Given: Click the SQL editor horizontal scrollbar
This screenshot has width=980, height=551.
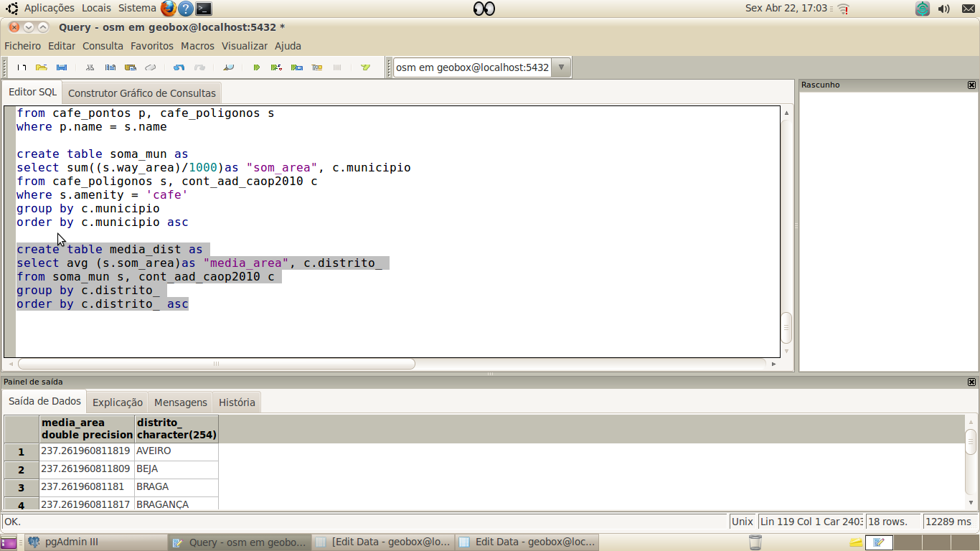Looking at the screenshot, I should coord(215,364).
